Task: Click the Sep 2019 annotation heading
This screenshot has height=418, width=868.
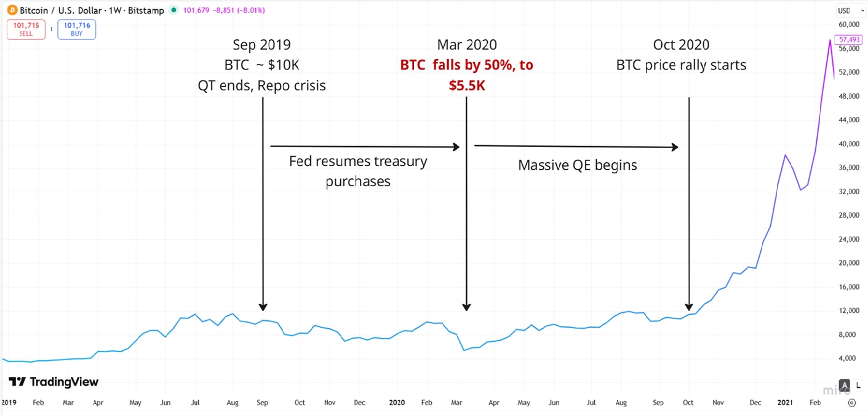Action: click(261, 45)
